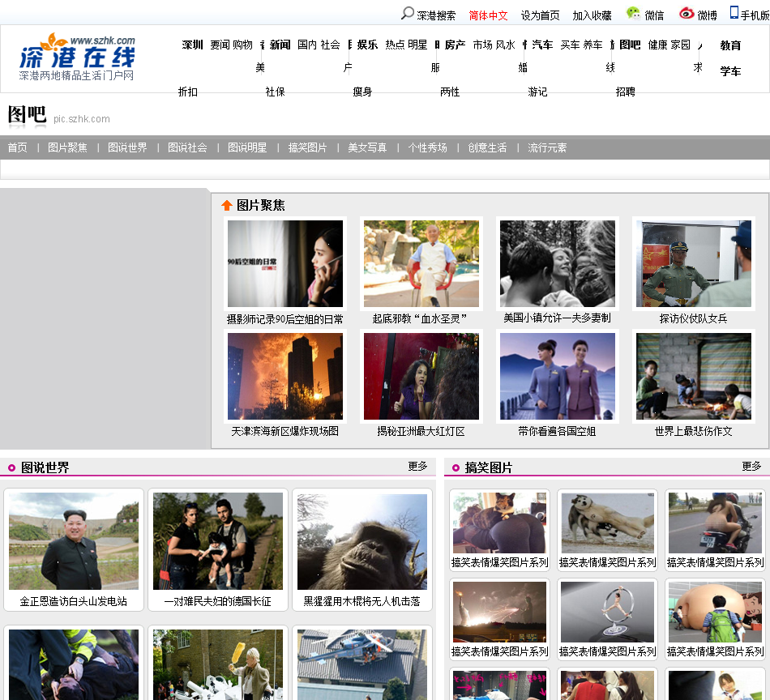The height and width of the screenshot is (700, 770).
Task: Click the WeChat icon
Action: 632,13
